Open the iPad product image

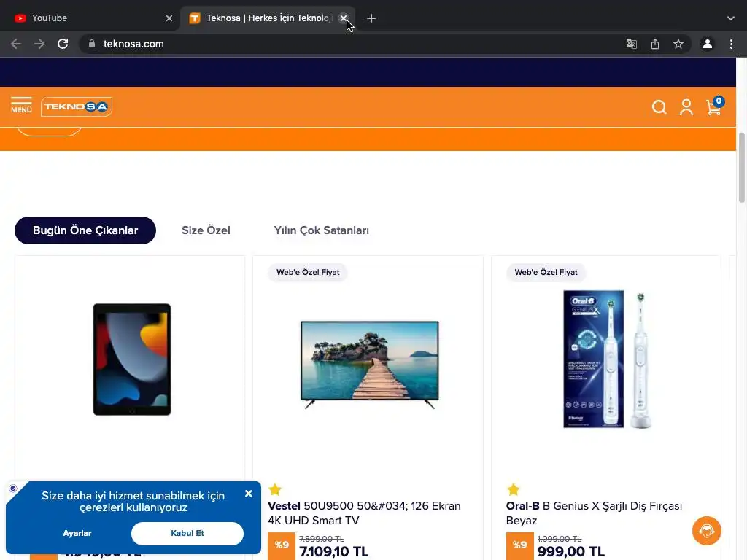132,359
